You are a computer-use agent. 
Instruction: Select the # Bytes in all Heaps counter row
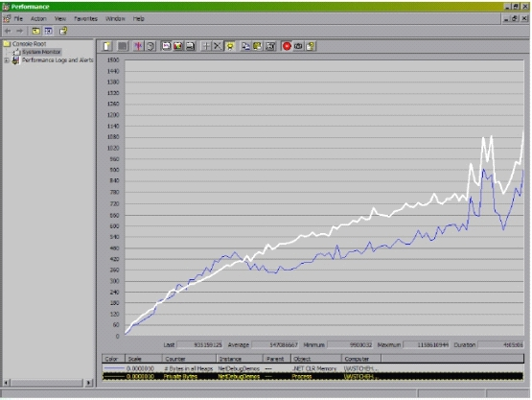[312, 368]
